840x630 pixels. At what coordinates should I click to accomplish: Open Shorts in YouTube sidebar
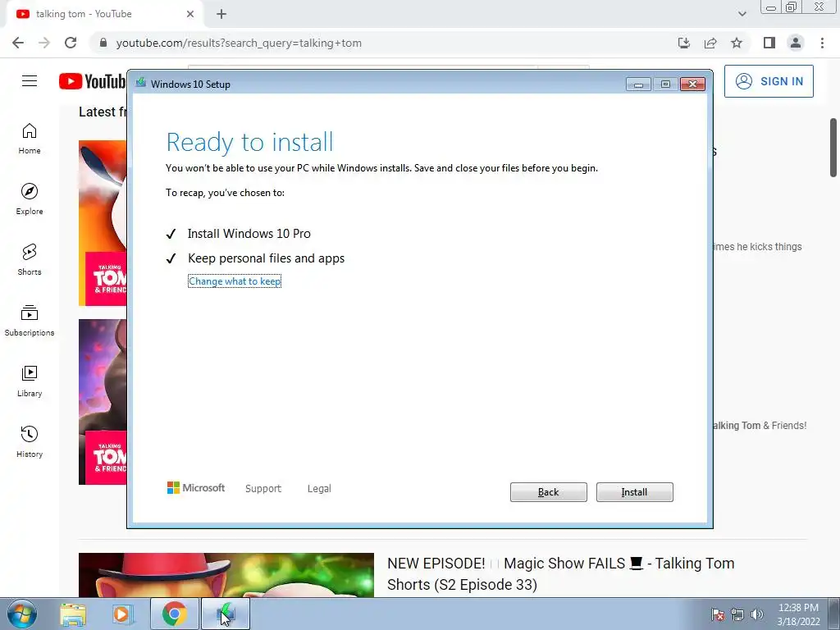tap(30, 260)
